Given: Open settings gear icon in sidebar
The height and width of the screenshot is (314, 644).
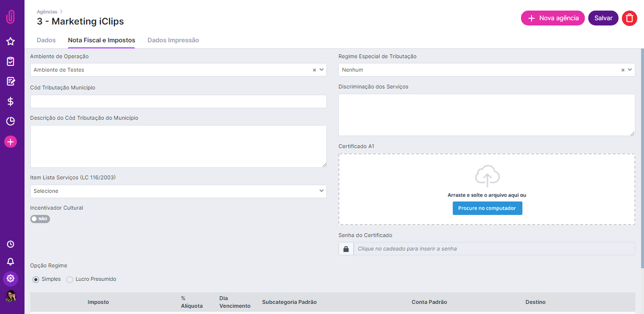Looking at the screenshot, I should tap(11, 278).
